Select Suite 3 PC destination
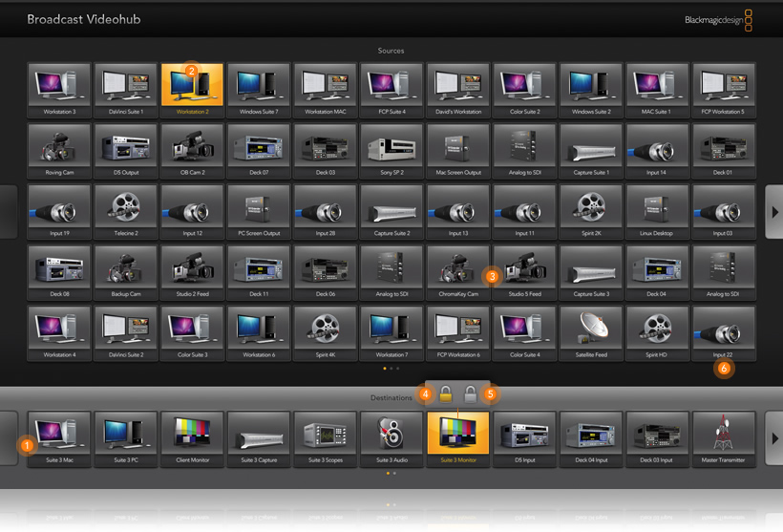Screen dimensions: 783x532 coord(126,439)
